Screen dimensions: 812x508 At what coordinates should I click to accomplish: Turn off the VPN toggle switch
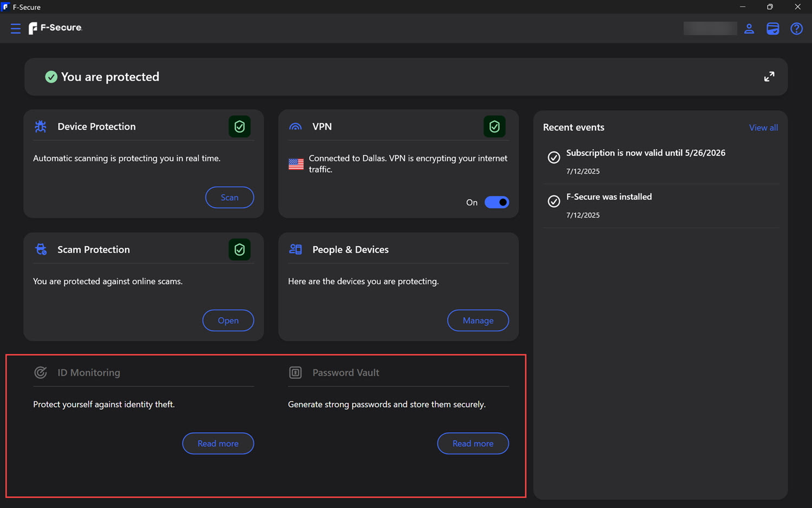pyautogui.click(x=497, y=202)
